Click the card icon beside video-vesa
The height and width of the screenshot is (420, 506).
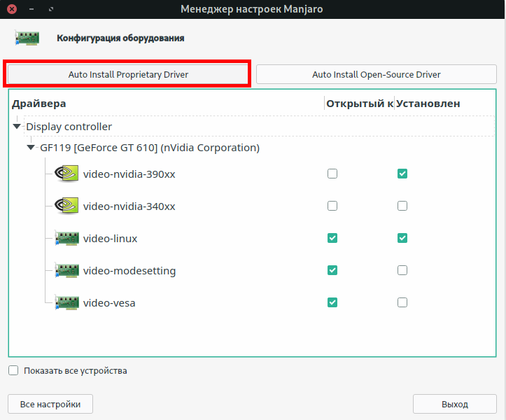(x=66, y=303)
